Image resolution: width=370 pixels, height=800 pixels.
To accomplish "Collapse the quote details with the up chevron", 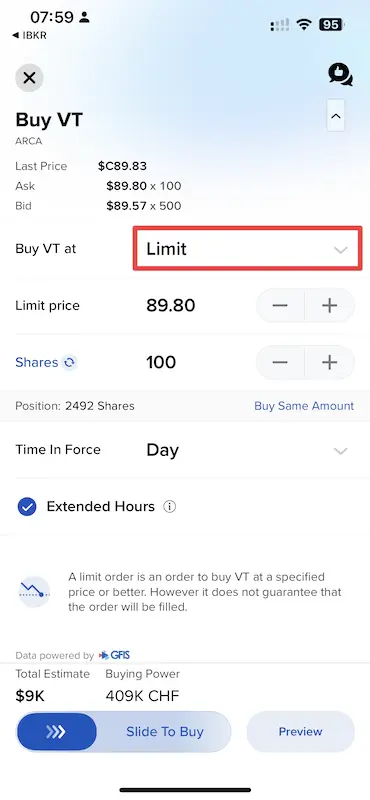I will pos(336,116).
